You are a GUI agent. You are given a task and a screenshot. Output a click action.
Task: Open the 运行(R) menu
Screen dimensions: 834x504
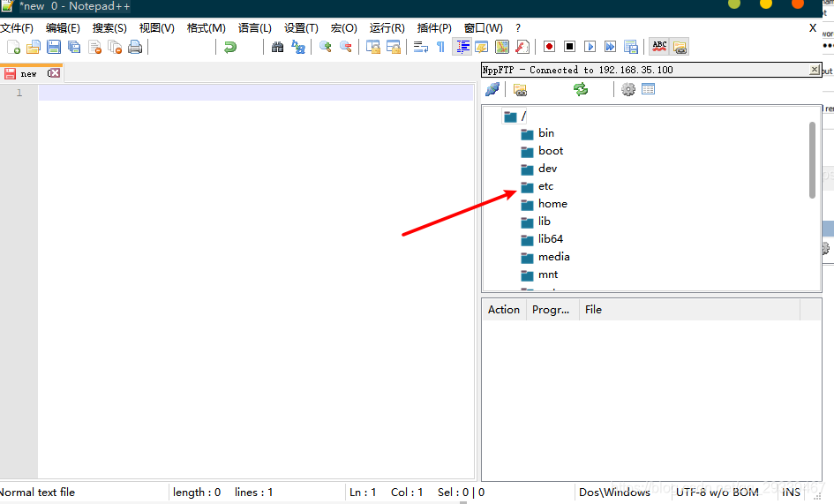(387, 27)
